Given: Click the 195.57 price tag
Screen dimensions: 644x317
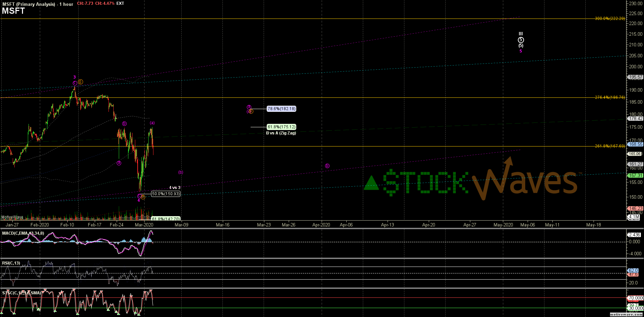Looking at the screenshot, I should coord(635,77).
